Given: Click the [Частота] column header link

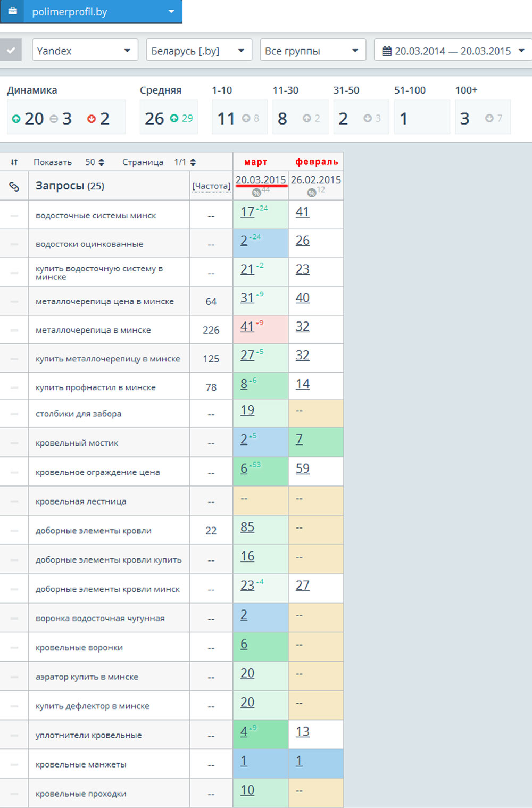Looking at the screenshot, I should tap(211, 186).
